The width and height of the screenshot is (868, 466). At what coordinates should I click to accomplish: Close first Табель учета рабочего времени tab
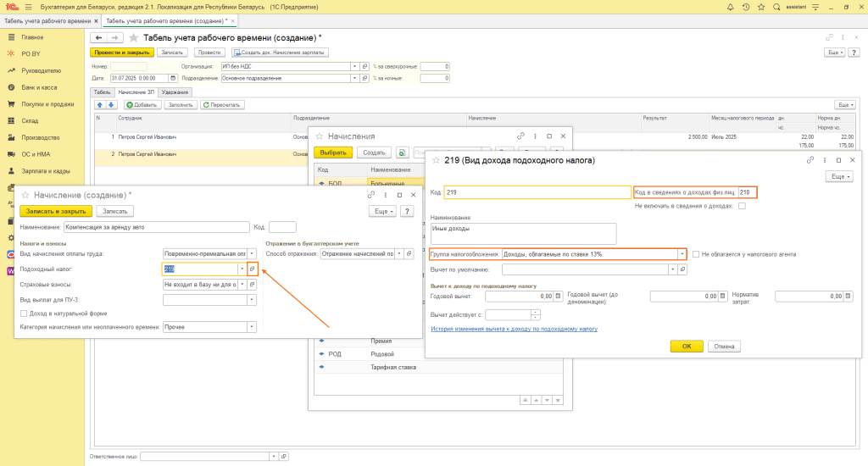coord(96,21)
